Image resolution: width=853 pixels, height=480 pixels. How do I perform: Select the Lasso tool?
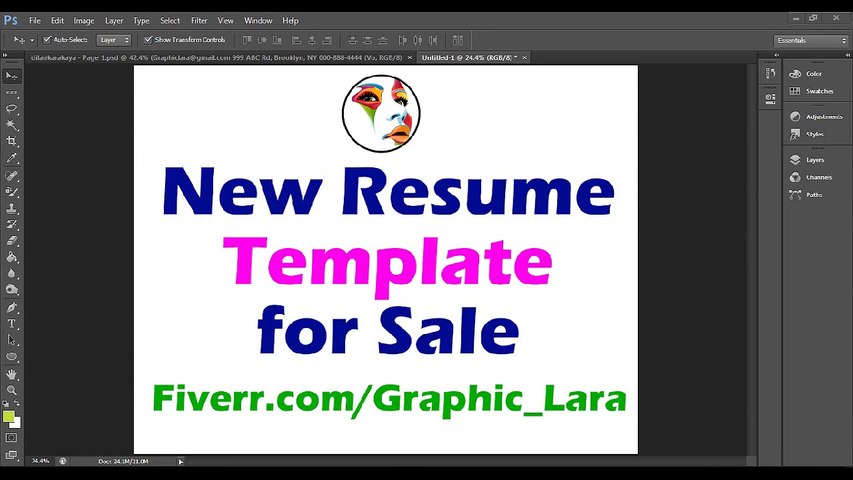point(11,109)
